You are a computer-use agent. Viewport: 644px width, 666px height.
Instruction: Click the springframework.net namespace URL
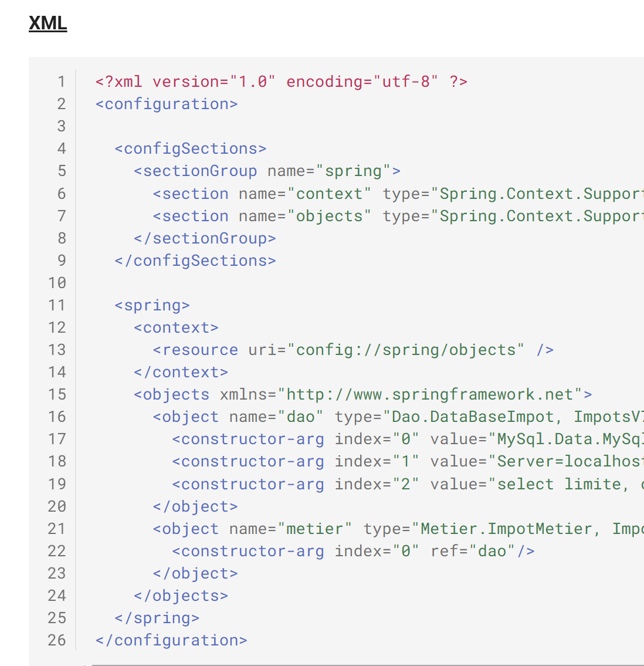pyautogui.click(x=430, y=394)
